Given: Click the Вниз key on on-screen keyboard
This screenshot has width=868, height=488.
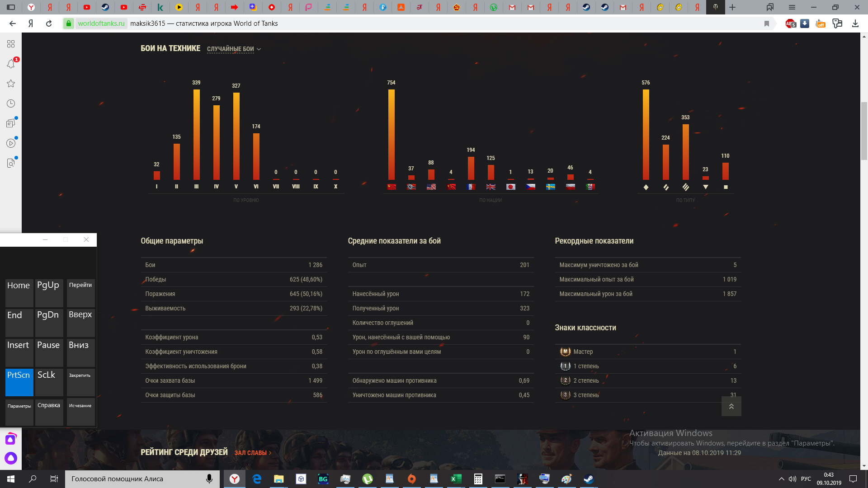Looking at the screenshot, I should coord(81,352).
